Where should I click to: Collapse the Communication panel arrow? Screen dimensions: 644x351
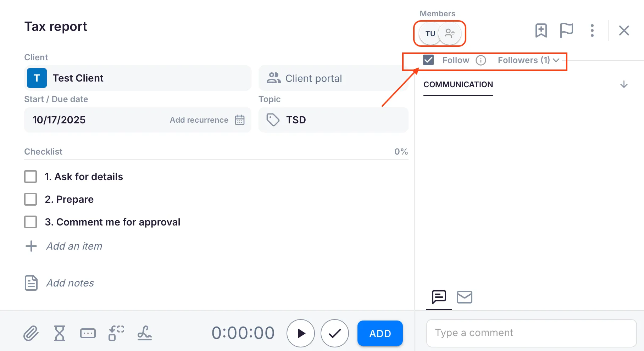click(624, 84)
